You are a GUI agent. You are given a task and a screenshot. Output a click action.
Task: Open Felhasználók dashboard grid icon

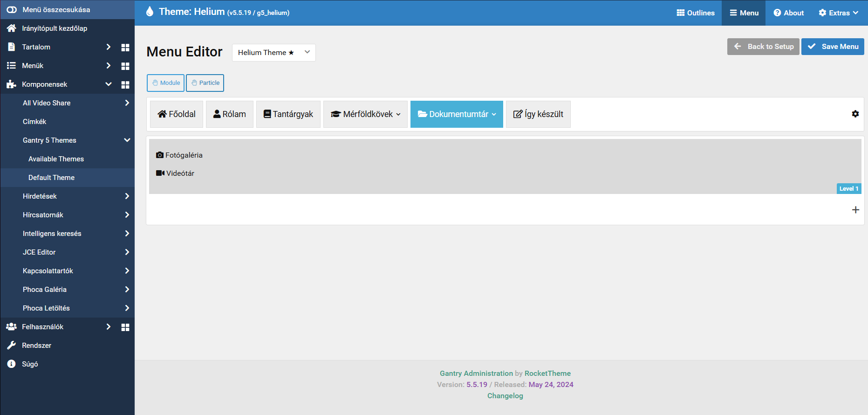pyautogui.click(x=125, y=327)
